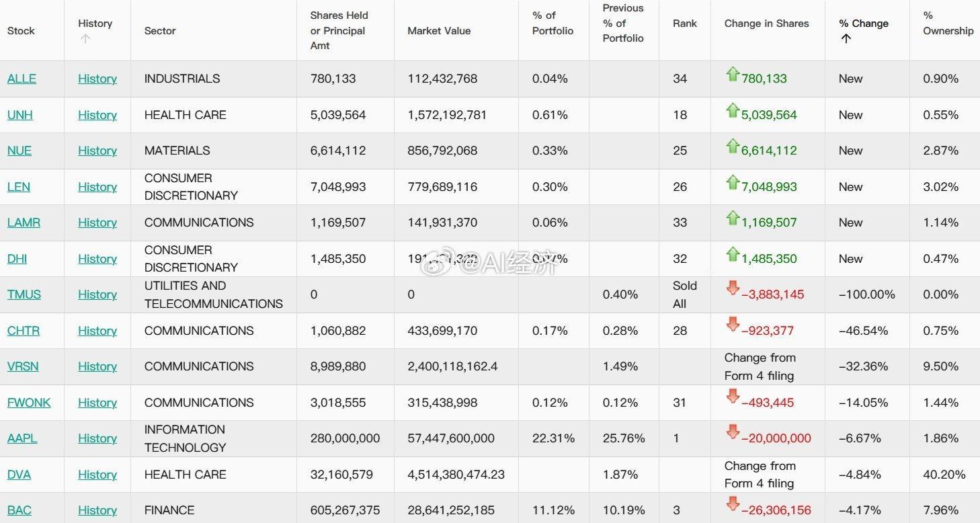Select the 25.76% previous portfolio cell
This screenshot has height=523, width=980.
(624, 438)
